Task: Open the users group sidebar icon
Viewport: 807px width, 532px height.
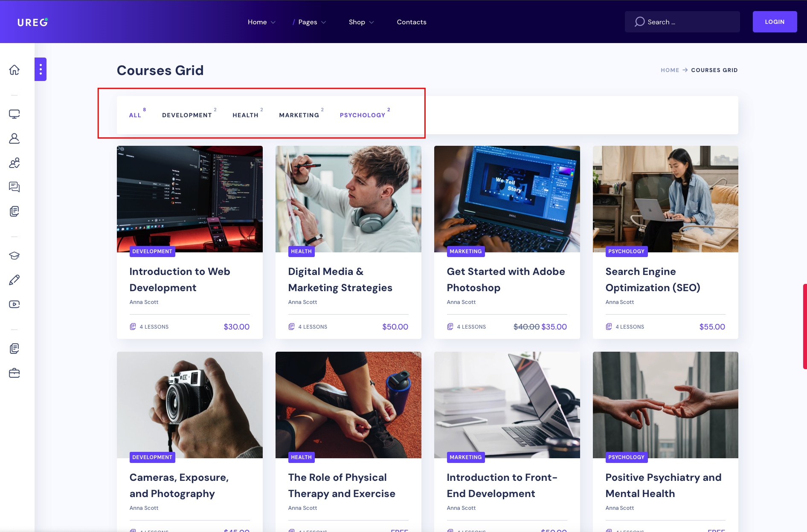Action: 15,163
